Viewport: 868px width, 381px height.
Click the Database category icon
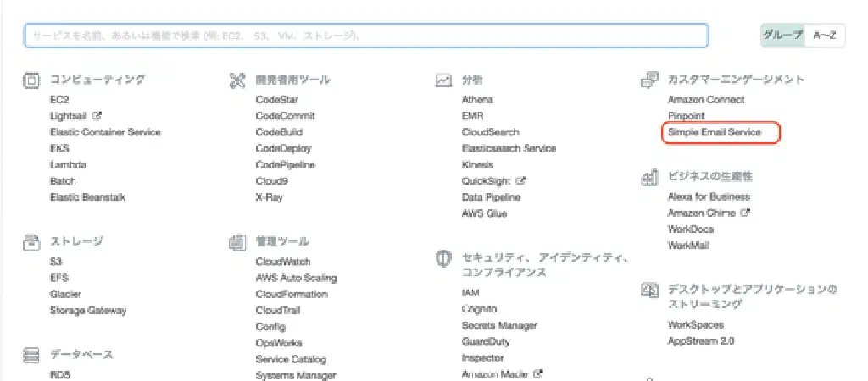pos(31,355)
